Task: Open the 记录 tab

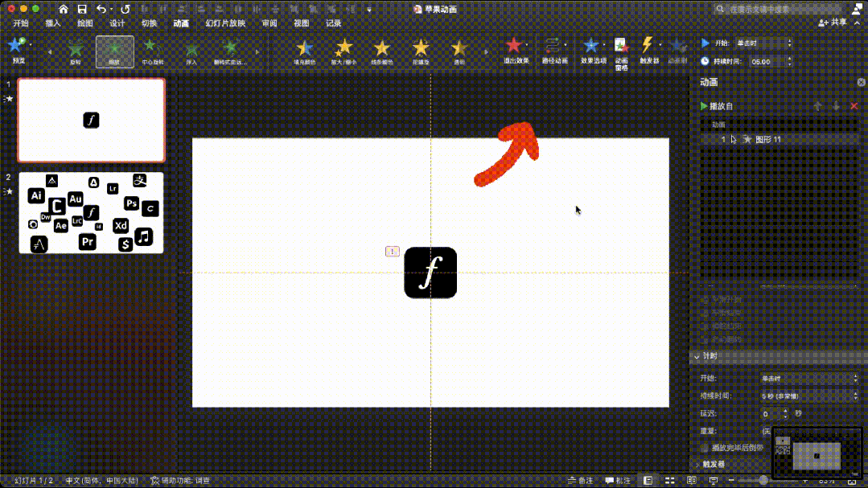Action: tap(333, 23)
